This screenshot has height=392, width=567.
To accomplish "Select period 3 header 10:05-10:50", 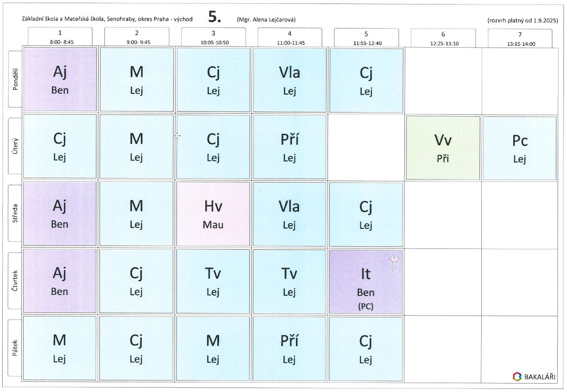I will point(213,36).
